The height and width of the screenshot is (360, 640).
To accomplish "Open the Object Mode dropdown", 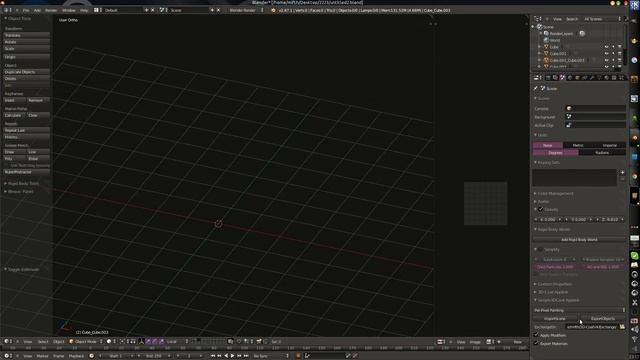I will tap(86, 341).
